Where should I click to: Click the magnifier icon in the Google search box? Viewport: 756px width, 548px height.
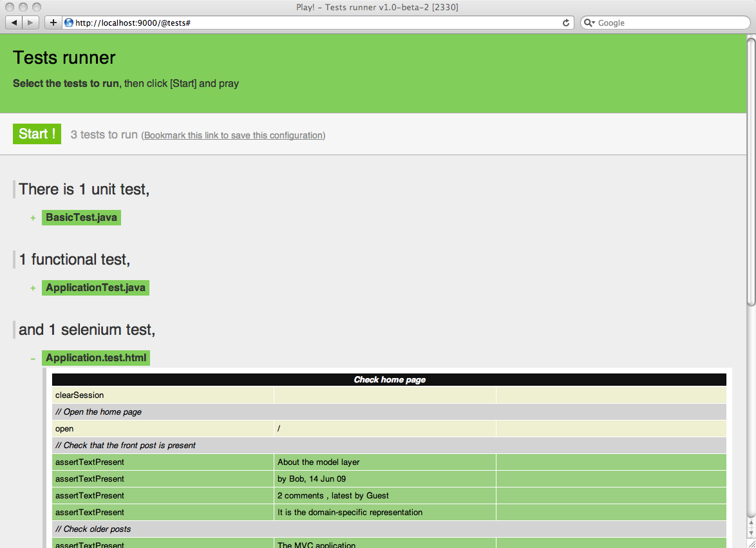click(x=589, y=23)
